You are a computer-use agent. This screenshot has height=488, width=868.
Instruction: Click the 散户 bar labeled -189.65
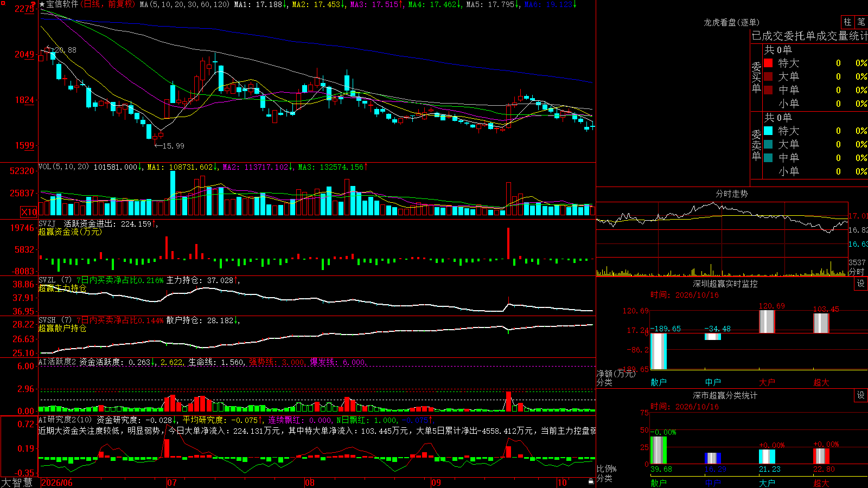pos(659,351)
